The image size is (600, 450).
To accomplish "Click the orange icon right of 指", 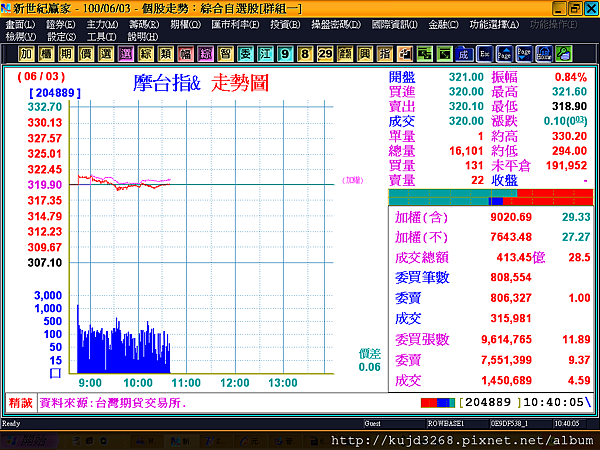I will (x=404, y=54).
